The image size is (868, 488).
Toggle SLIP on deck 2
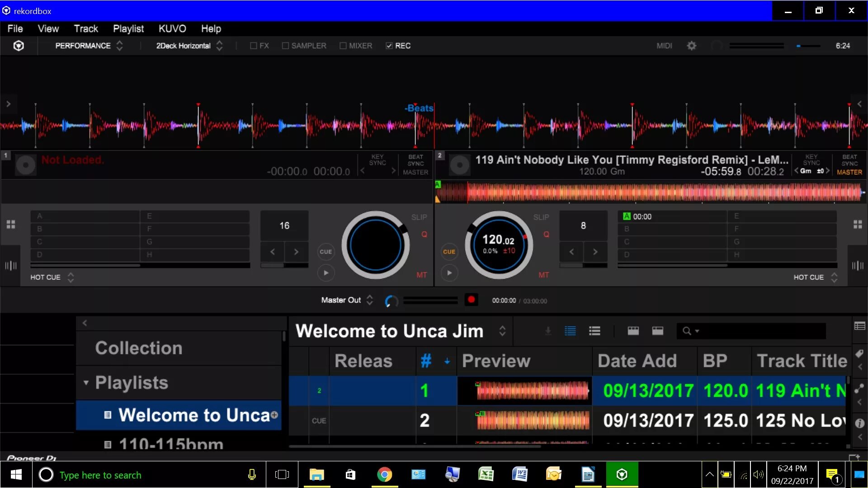[x=541, y=217]
